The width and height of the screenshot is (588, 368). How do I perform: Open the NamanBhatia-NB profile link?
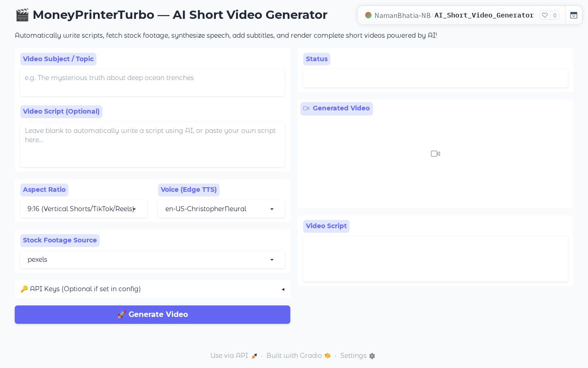point(402,15)
